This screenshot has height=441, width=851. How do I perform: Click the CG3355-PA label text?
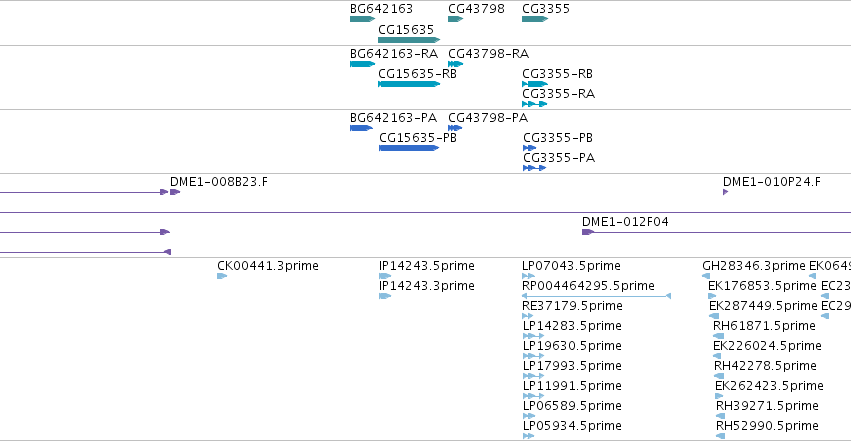pos(559,158)
